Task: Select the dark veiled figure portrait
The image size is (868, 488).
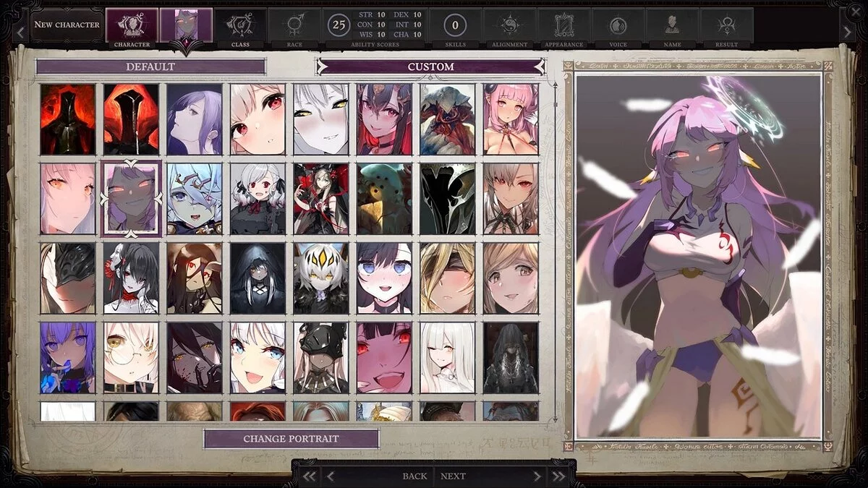Action: 511,358
